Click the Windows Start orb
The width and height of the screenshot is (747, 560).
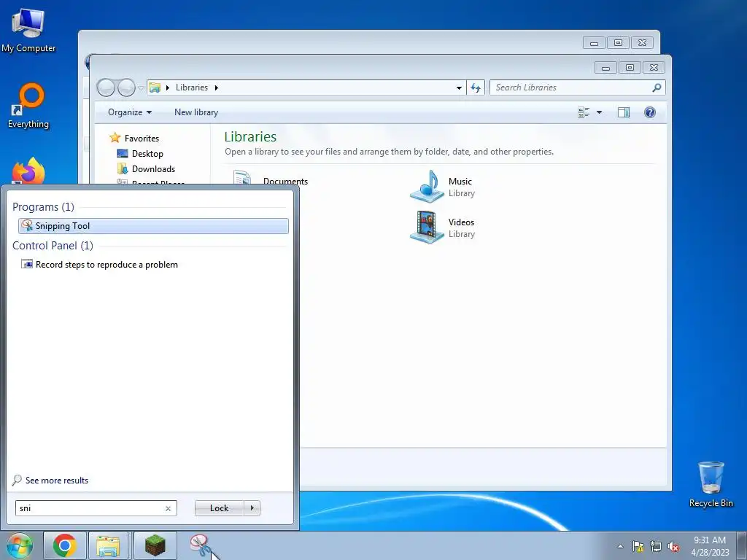click(20, 545)
